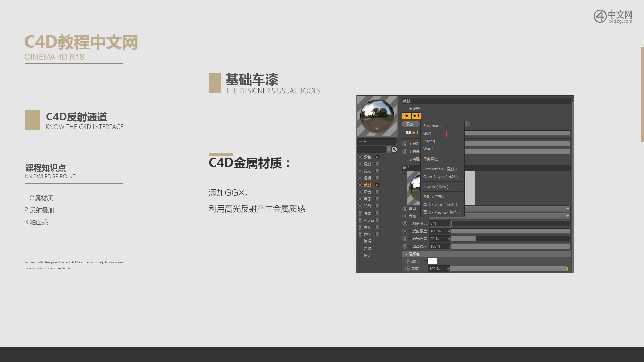
Task: Click the animation dot left of 透明 channel
Action: (360, 178)
